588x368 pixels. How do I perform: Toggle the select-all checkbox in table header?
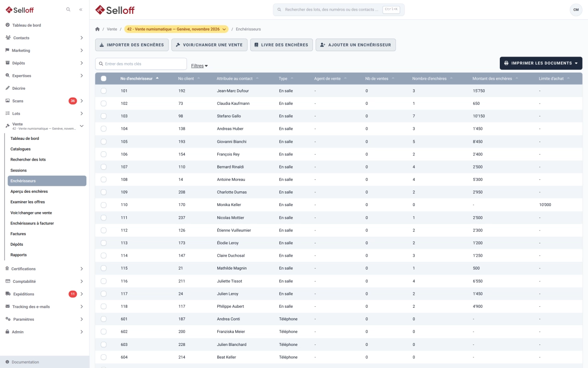(103, 79)
